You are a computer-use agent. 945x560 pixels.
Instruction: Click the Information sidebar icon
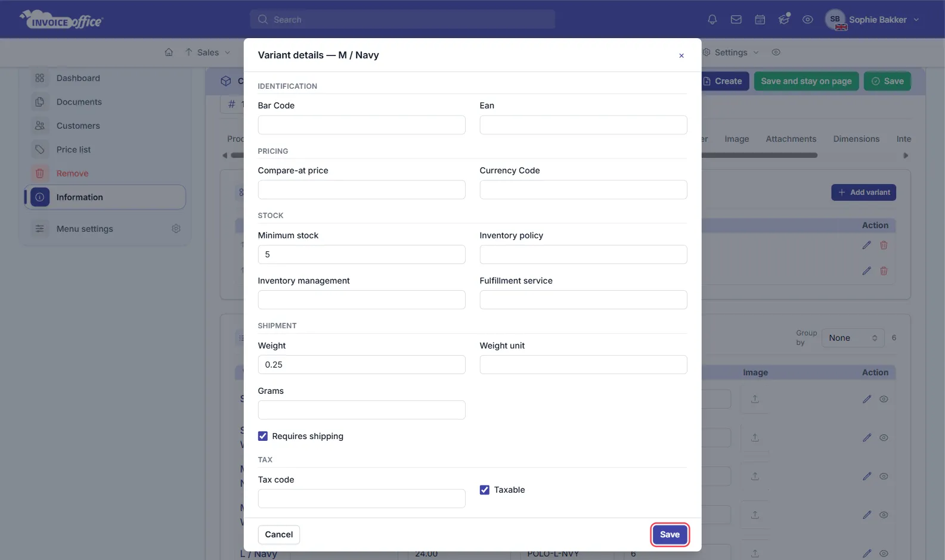(x=40, y=197)
